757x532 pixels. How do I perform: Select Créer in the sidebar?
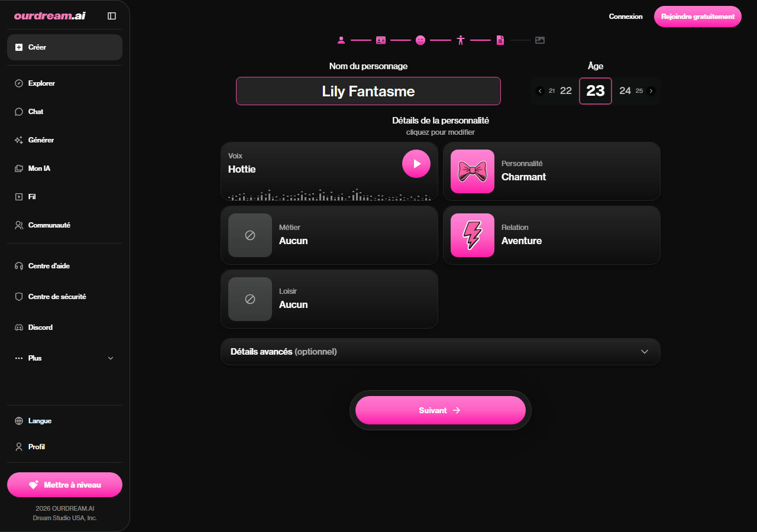[64, 47]
